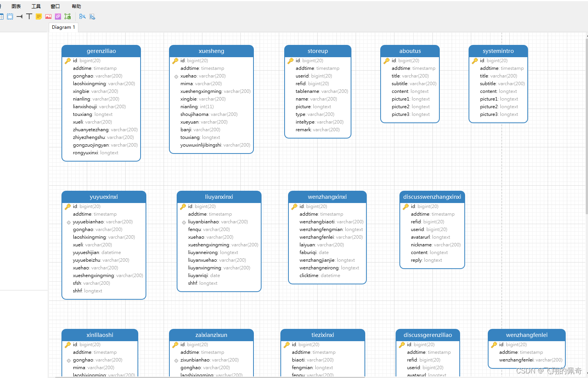Select the Relation connector tool

19,16
